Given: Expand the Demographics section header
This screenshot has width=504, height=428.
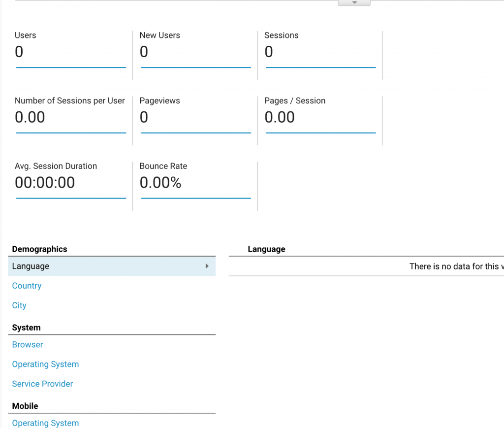Looking at the screenshot, I should pyautogui.click(x=39, y=249).
